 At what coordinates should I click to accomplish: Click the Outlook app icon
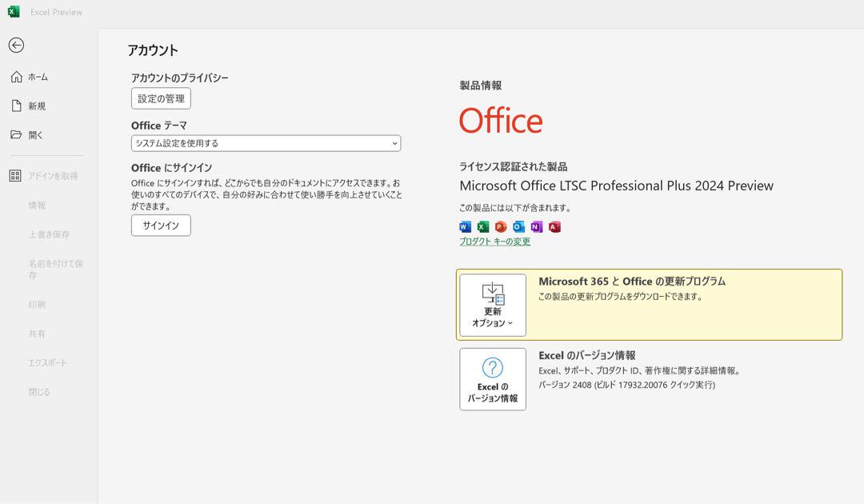tap(518, 227)
